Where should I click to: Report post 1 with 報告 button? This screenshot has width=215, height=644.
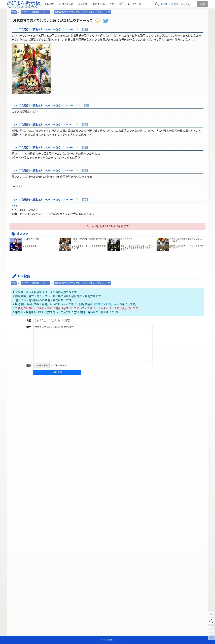85,29
